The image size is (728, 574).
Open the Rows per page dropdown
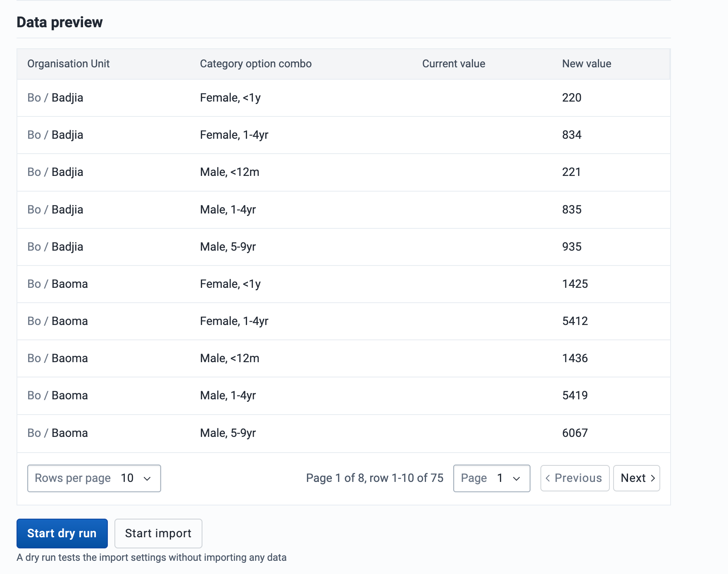pos(94,478)
